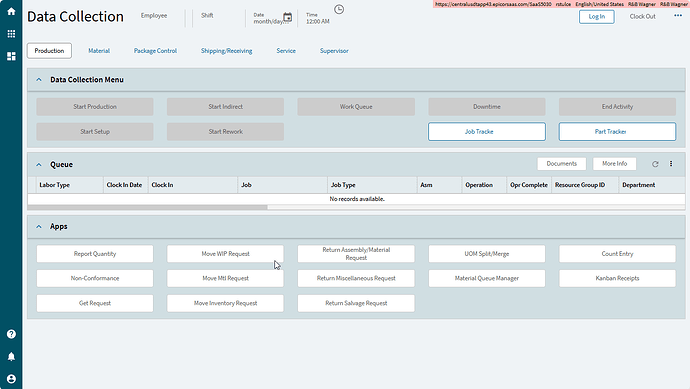Click the Log In button

(597, 17)
